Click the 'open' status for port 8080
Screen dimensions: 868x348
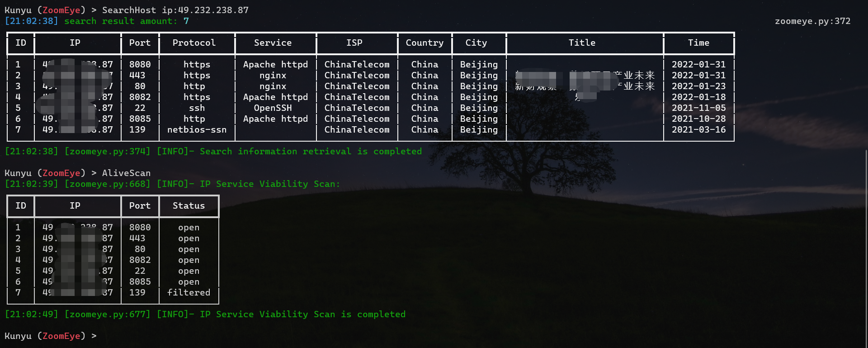(x=189, y=228)
